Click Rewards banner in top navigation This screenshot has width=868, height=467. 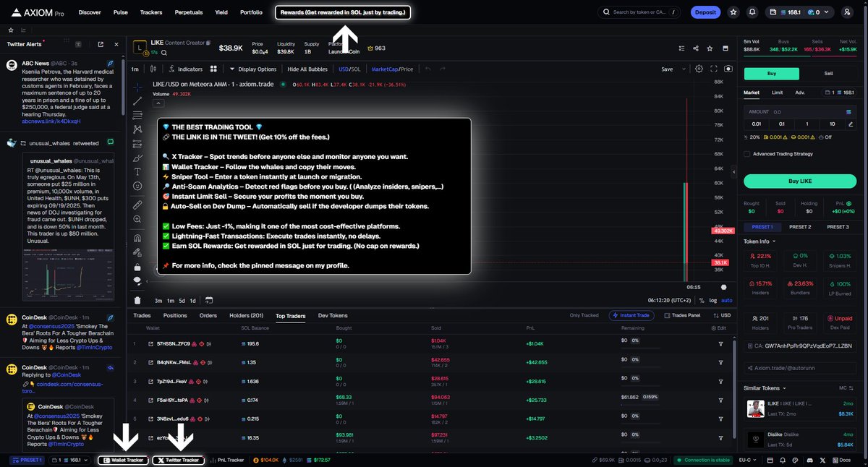pos(343,12)
